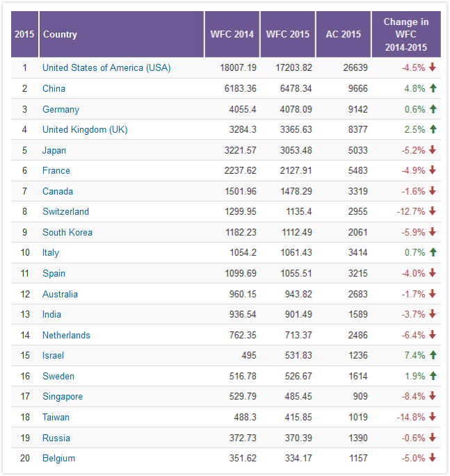
Task: Sort by the WFC 2014 column header
Action: 233,34
